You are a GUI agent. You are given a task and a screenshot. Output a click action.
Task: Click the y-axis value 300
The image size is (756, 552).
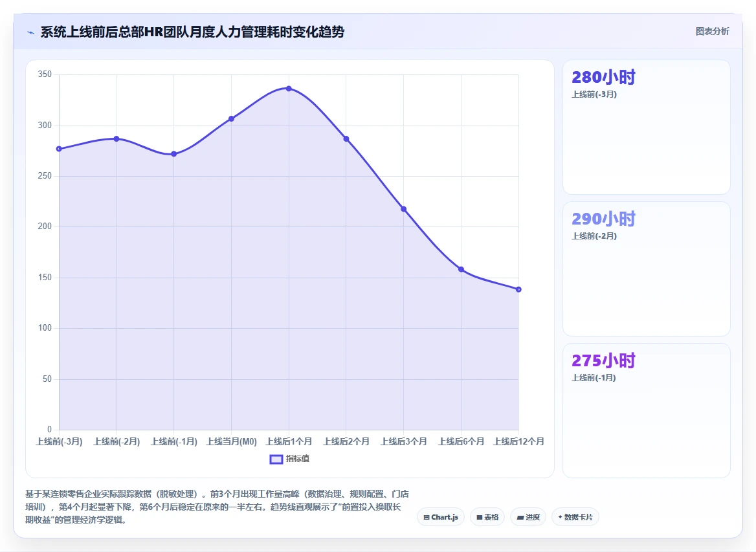pyautogui.click(x=45, y=126)
